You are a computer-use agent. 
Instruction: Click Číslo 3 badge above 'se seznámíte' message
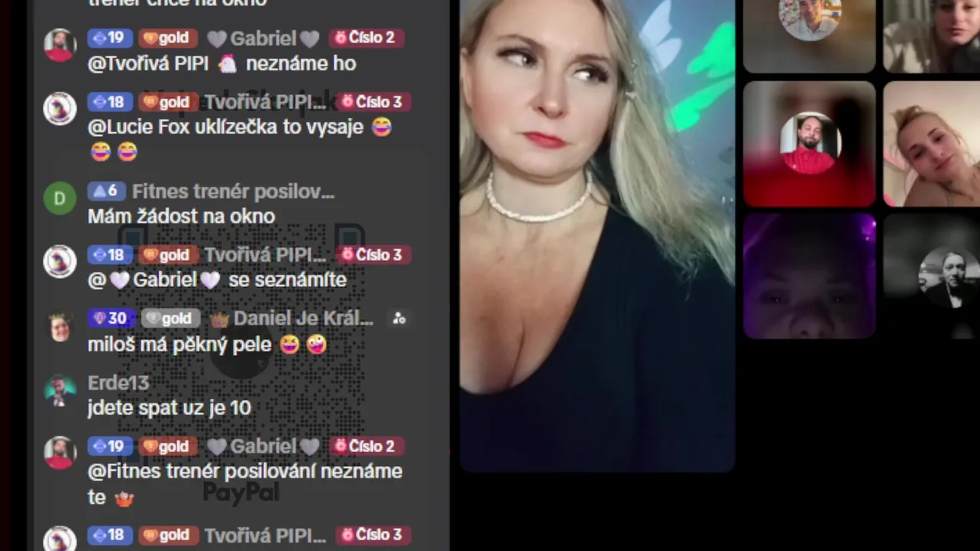click(x=374, y=254)
